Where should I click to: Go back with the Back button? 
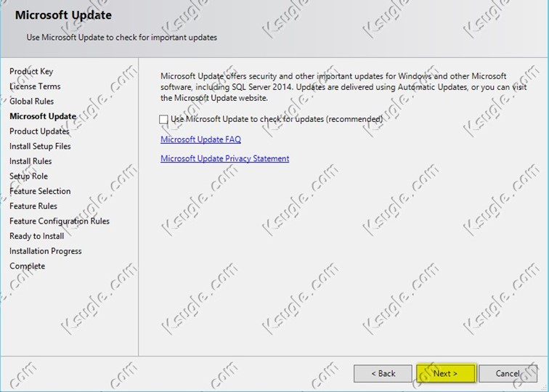click(x=383, y=373)
